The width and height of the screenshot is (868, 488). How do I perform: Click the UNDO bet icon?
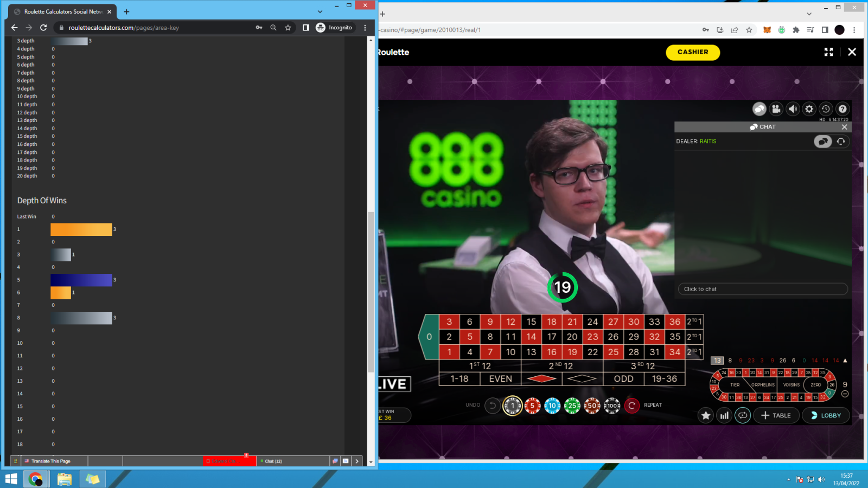493,406
